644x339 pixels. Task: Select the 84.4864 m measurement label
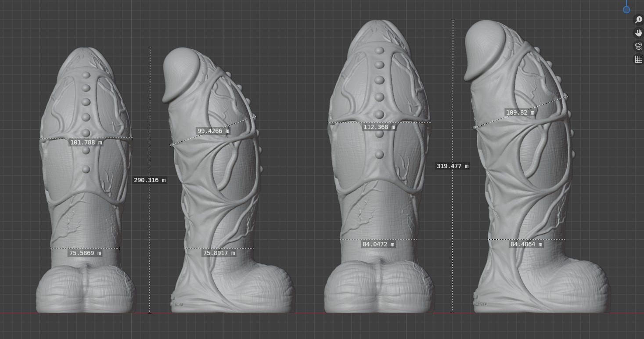pyautogui.click(x=526, y=244)
